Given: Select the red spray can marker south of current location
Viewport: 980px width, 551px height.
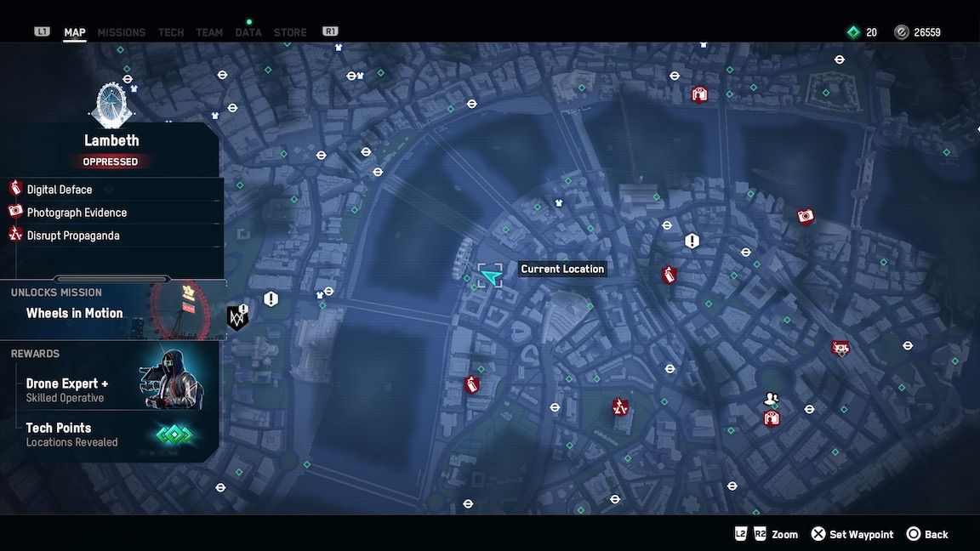Looking at the screenshot, I should click(x=472, y=385).
